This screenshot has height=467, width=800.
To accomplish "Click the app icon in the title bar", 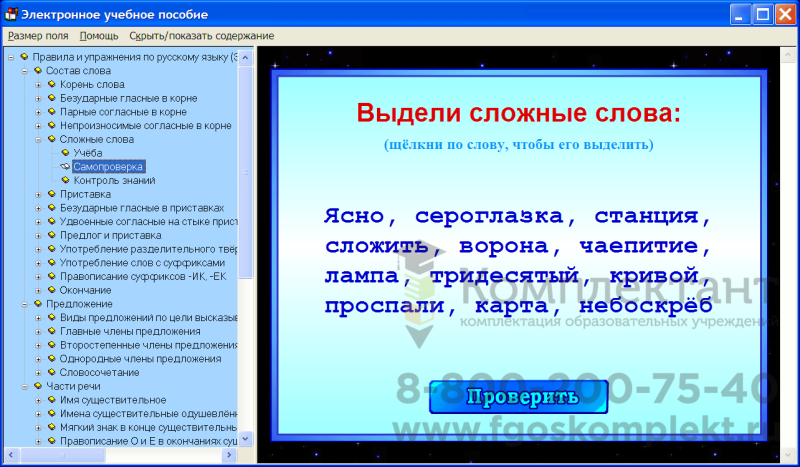I will (10, 14).
